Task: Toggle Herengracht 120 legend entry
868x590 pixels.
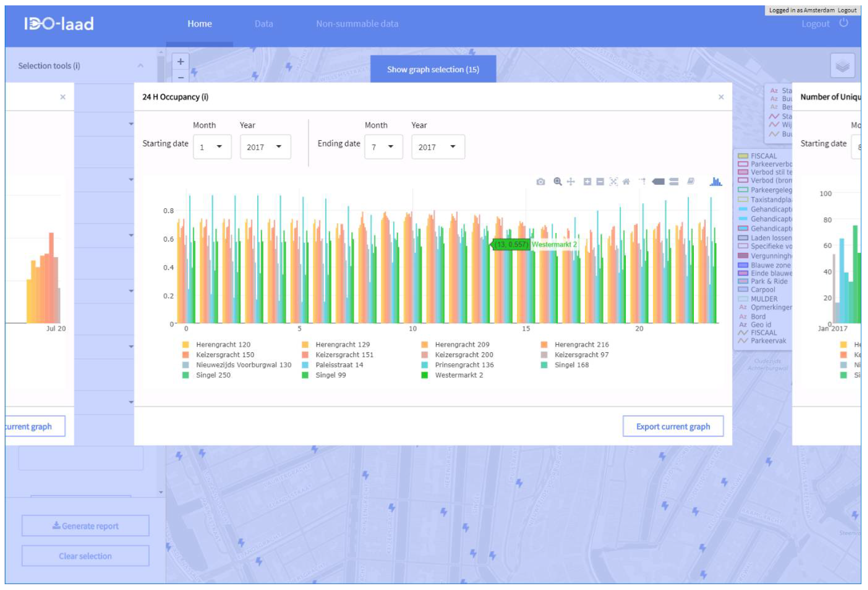Action: pyautogui.click(x=223, y=345)
